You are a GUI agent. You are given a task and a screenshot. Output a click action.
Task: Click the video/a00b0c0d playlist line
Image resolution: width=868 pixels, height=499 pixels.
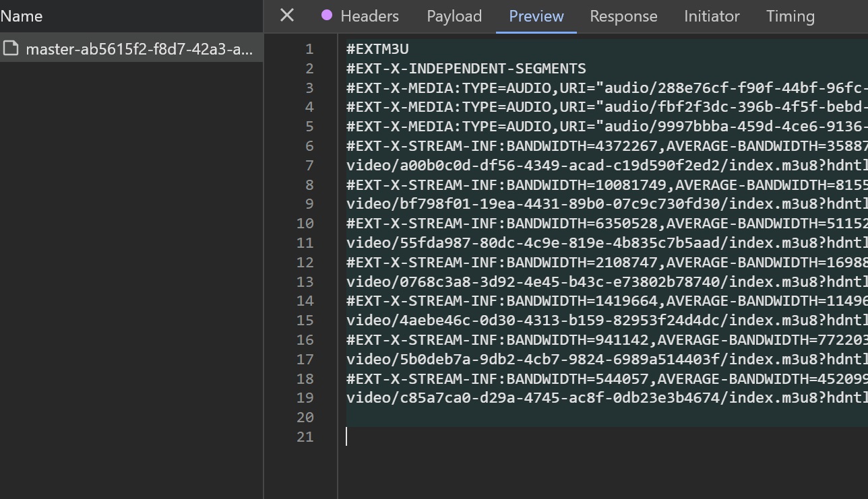click(607, 166)
